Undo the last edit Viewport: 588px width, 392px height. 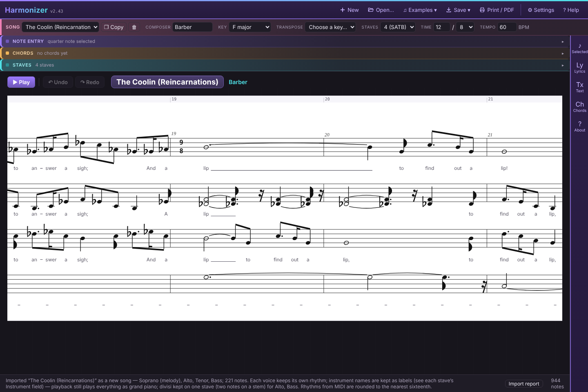point(58,82)
